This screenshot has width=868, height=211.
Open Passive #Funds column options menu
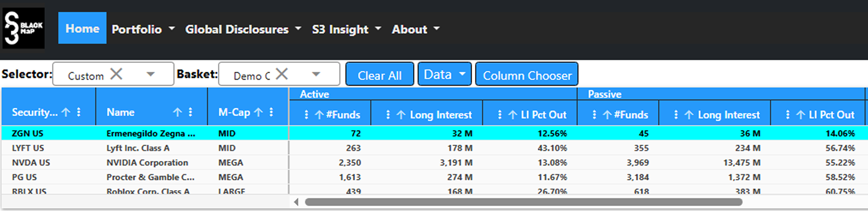click(x=594, y=115)
